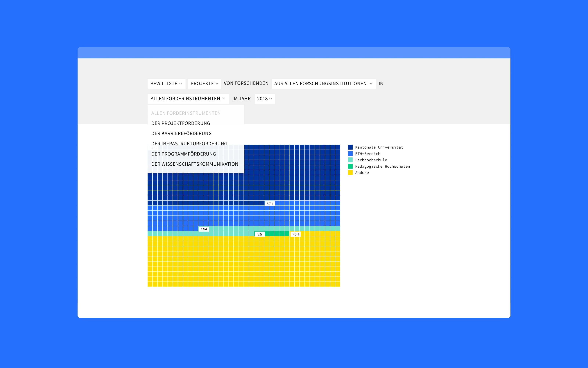Viewport: 588px width, 368px height.
Task: Click Fachhochschule legend color swatch
Action: click(x=350, y=160)
